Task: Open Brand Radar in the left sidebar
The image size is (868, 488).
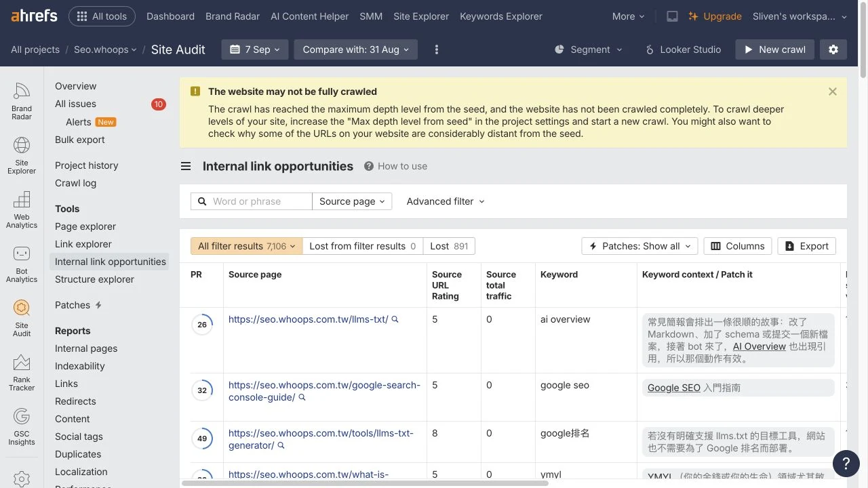Action: (x=22, y=102)
